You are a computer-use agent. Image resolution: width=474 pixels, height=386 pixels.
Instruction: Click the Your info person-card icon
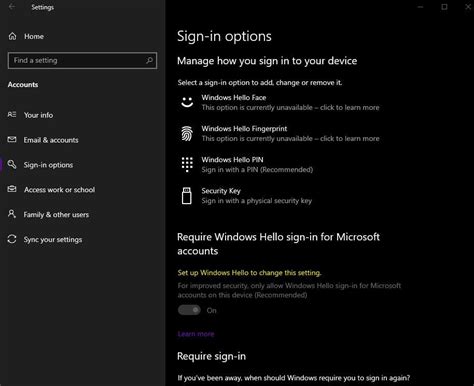[x=12, y=115]
